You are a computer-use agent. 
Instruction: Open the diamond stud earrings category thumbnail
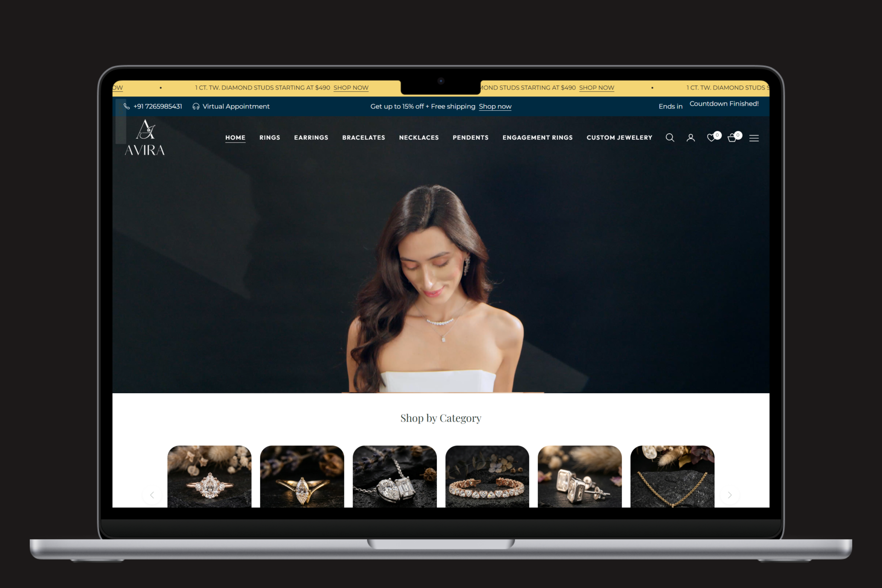tap(580, 476)
